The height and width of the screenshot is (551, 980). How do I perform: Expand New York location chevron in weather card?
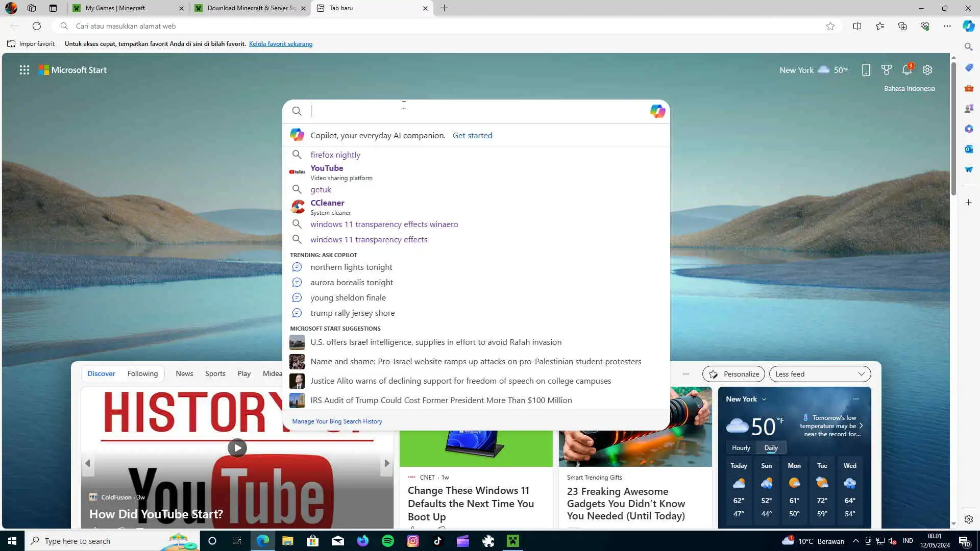764,399
